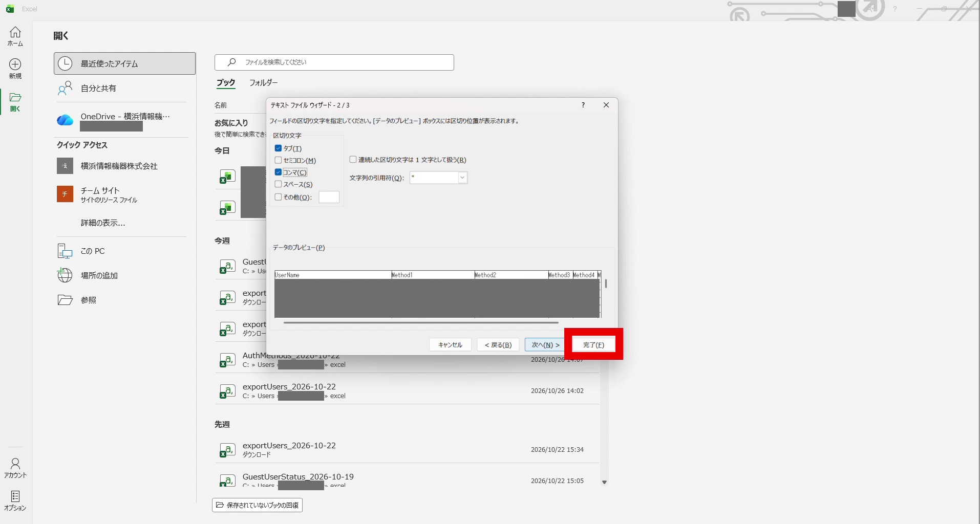Screen dimensions: 980x524
Task: Click the wizard help question mark
Action: point(583,105)
